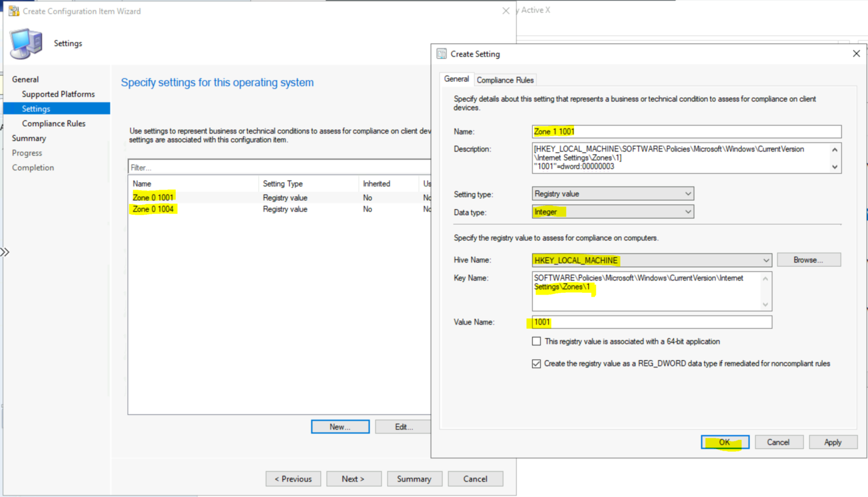
Task: Select Supported Platforms in wizard sidebar
Action: pyautogui.click(x=58, y=94)
